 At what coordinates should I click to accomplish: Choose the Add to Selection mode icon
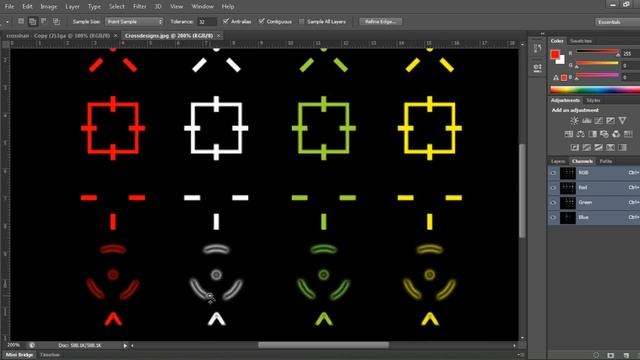point(33,21)
